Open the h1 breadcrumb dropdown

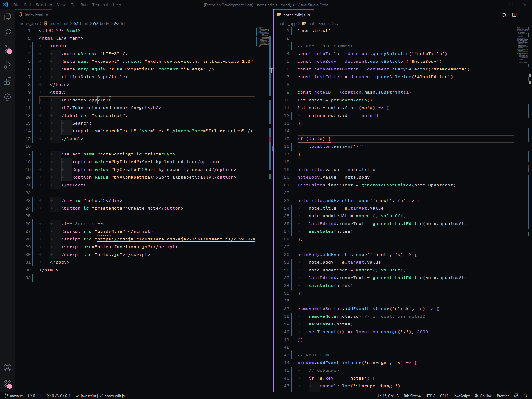pos(120,23)
